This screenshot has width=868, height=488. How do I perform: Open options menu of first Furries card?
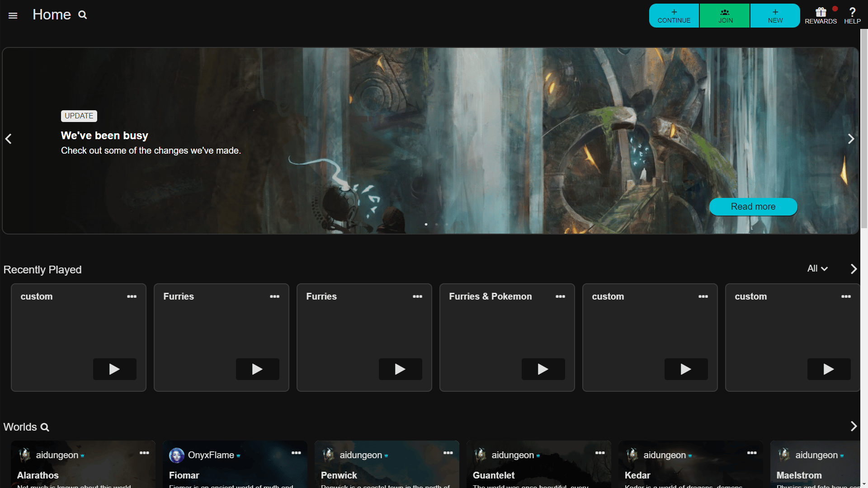point(274,296)
